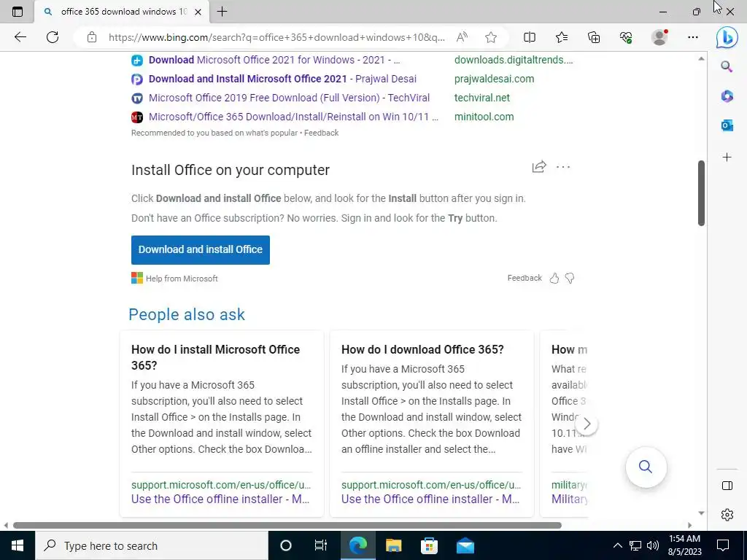Viewport: 747px width, 560px height.
Task: Open File Explorer from taskbar
Action: tap(393, 545)
